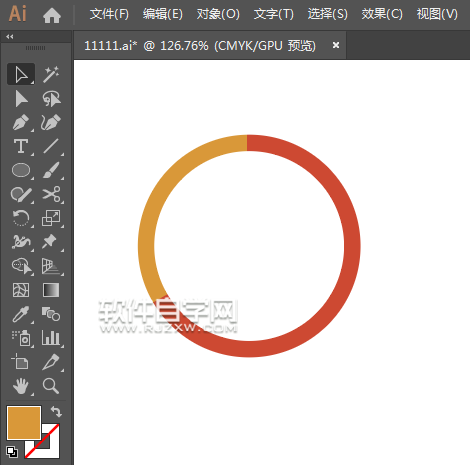Click the Illustrator Ai logo
This screenshot has width=470, height=465.
coord(17,14)
